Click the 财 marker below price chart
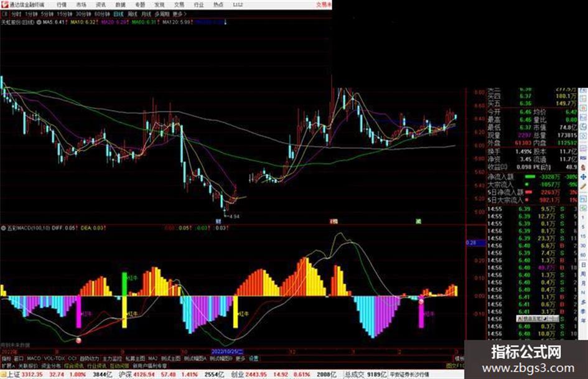The height and width of the screenshot is (379, 588). tap(218, 222)
